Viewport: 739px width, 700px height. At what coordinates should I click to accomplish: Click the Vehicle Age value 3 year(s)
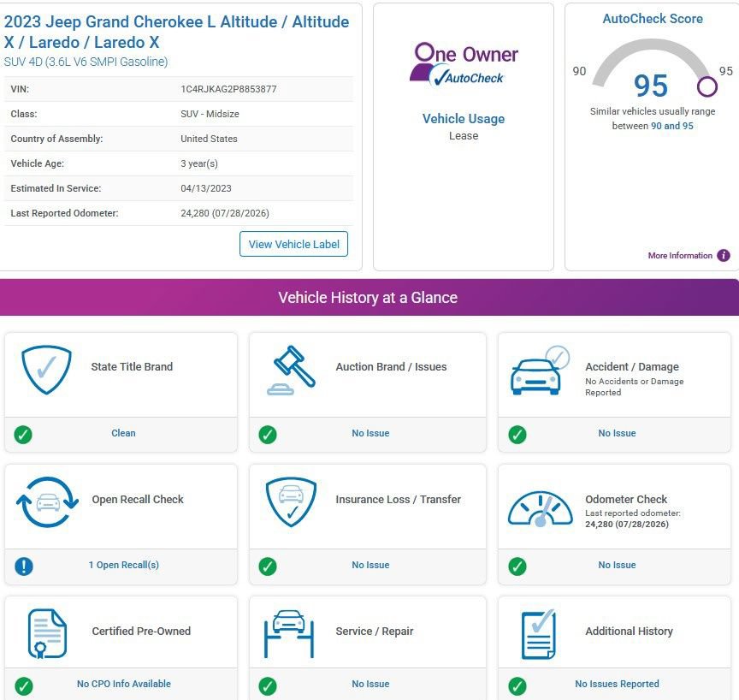(199, 163)
